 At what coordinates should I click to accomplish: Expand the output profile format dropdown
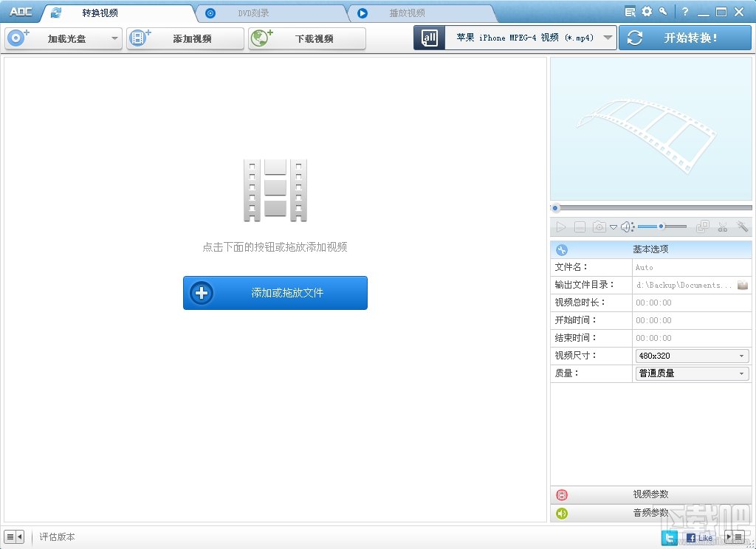(608, 38)
